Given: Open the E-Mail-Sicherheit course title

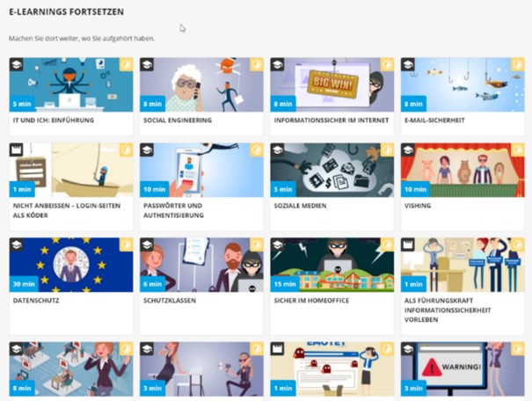Looking at the screenshot, I should 434,120.
